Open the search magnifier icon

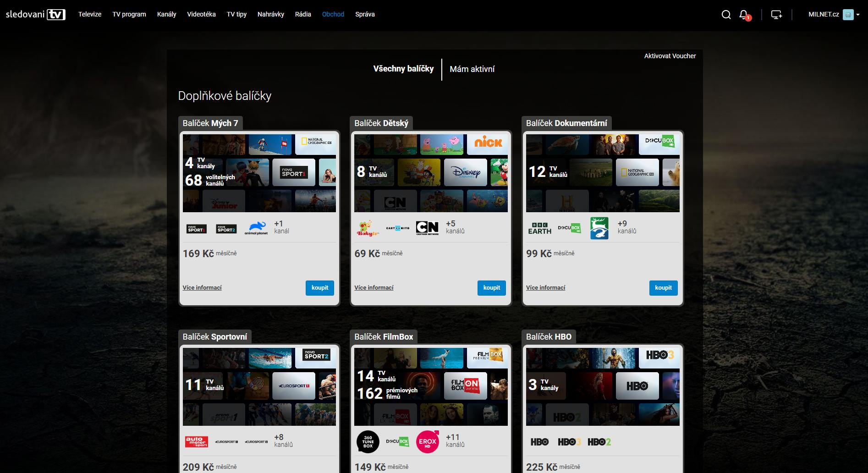[x=726, y=15]
